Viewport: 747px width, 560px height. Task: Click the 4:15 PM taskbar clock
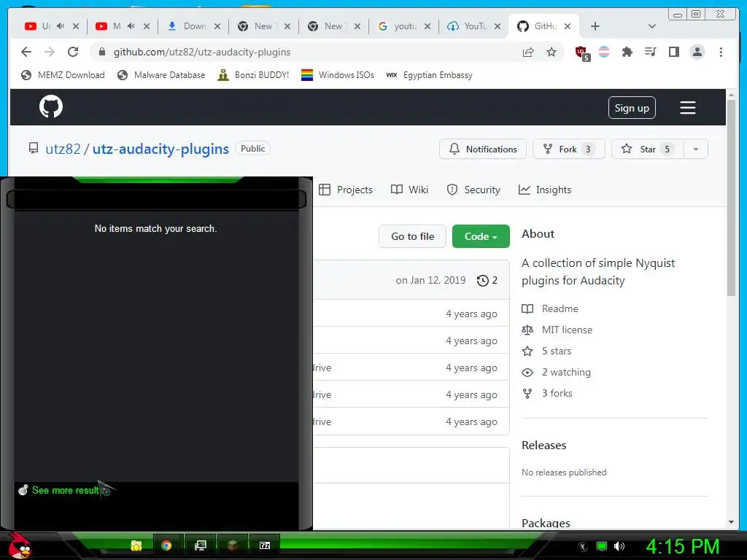click(683, 547)
